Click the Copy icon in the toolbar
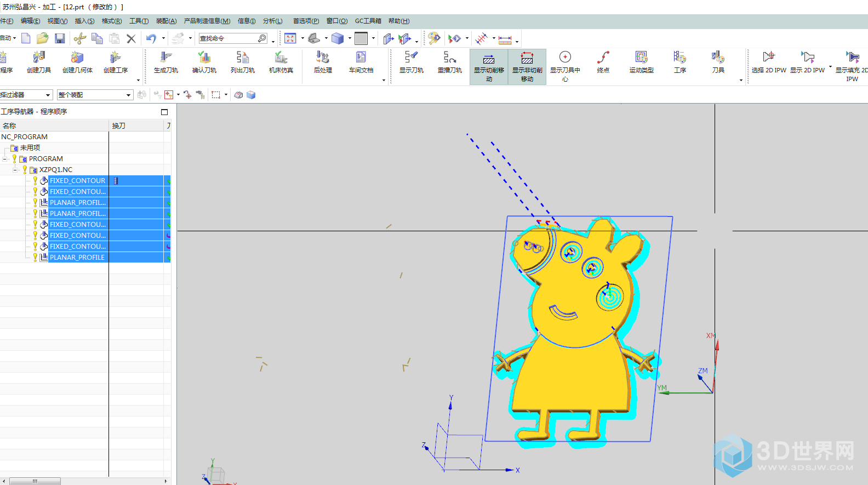 pyautogui.click(x=97, y=38)
